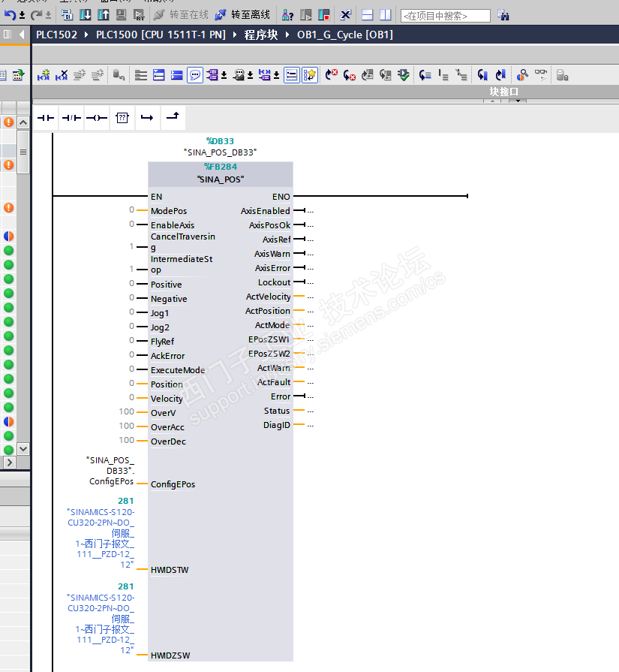Click the undo arrow icon
Viewport: 619px width, 672px height.
10,15
